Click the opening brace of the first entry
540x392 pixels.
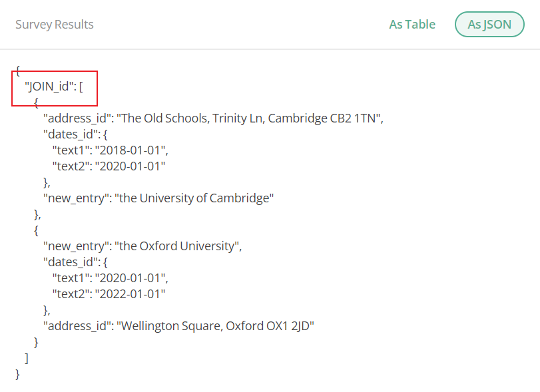tap(35, 102)
